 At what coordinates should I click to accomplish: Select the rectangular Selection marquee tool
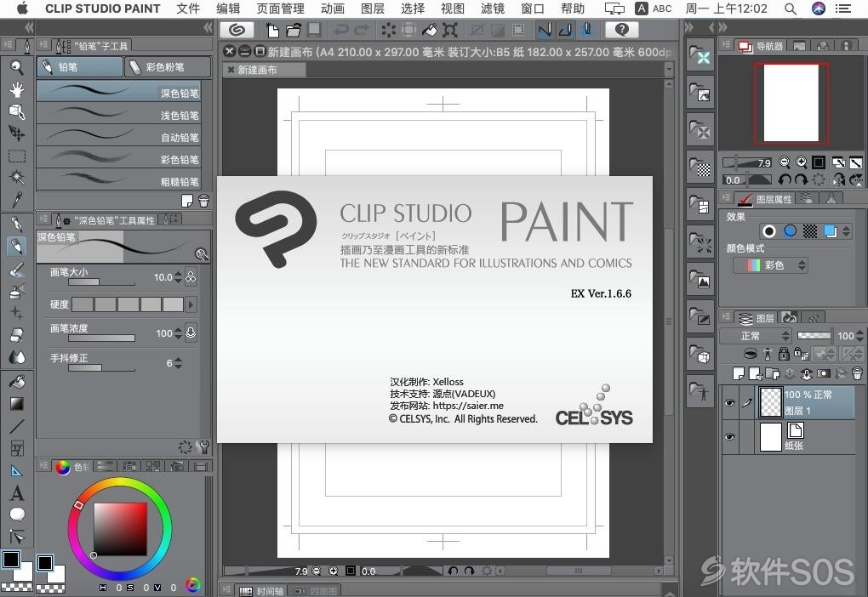pos(17,156)
